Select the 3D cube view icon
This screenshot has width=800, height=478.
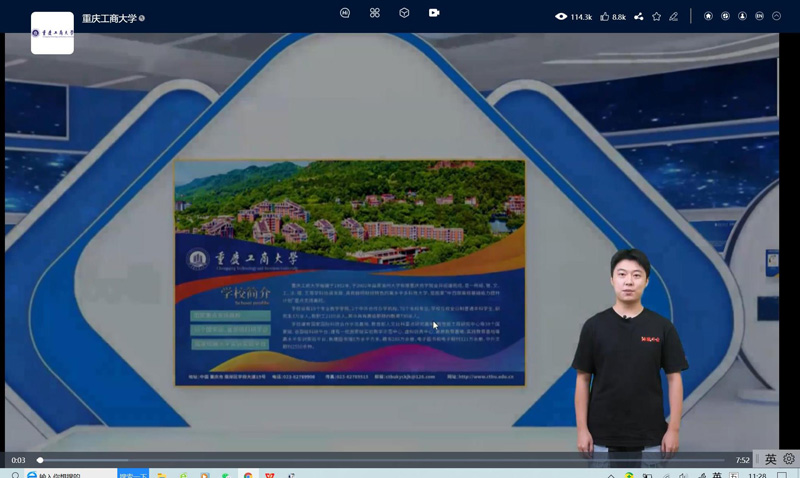(404, 13)
